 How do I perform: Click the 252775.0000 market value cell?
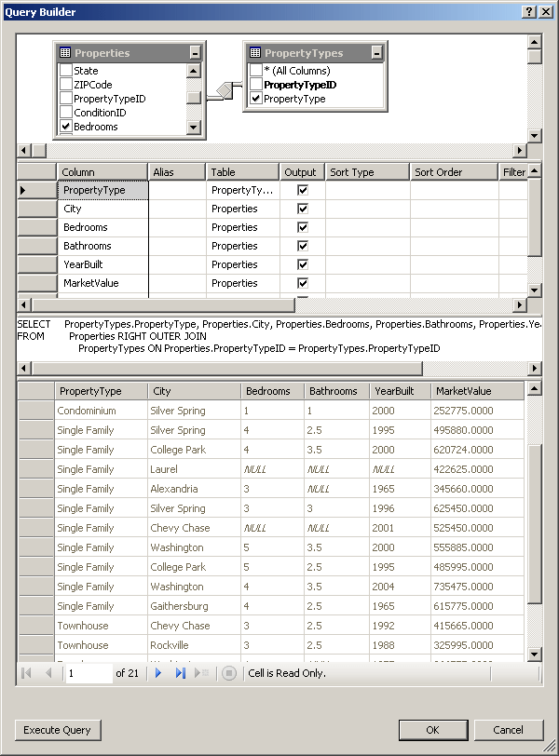tap(477, 411)
